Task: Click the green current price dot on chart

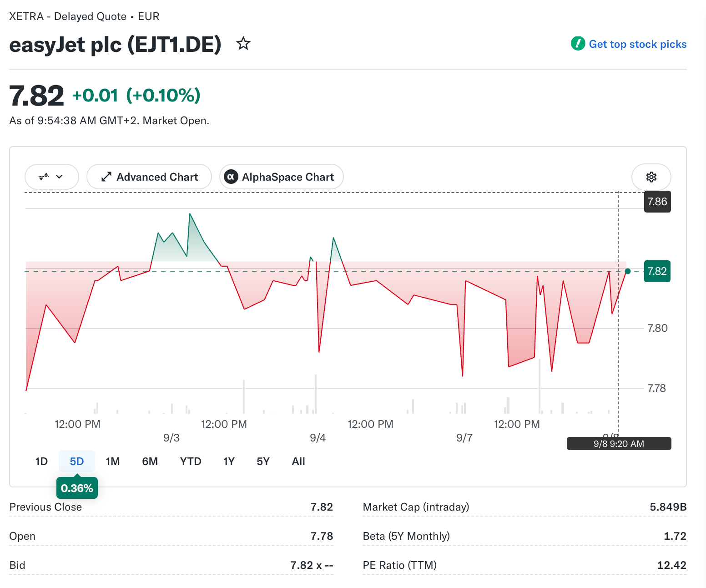Action: (628, 271)
